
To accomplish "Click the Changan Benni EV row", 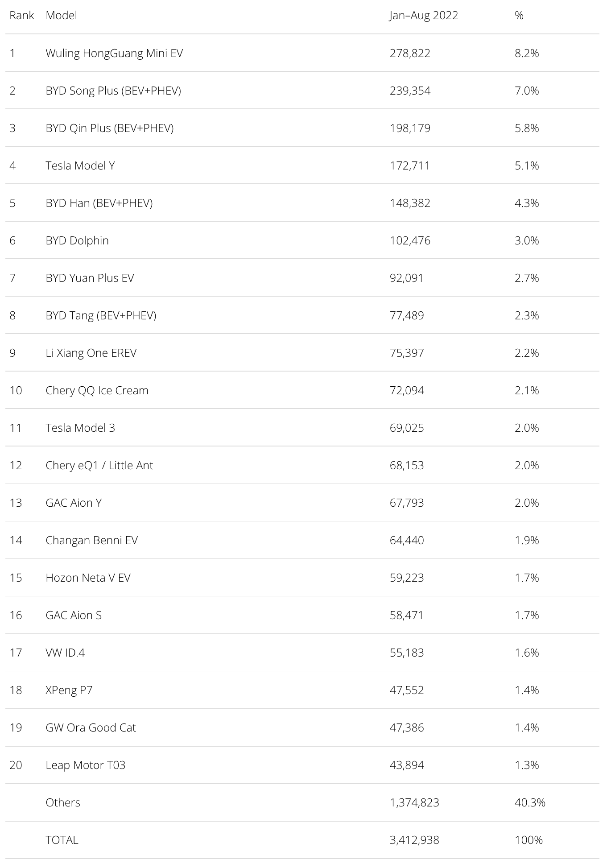I will [302, 540].
